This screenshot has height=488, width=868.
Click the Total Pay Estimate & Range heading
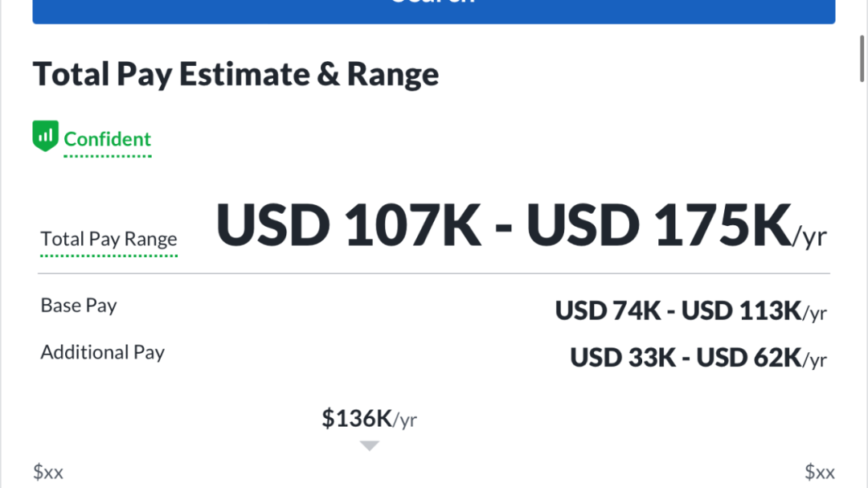[235, 74]
